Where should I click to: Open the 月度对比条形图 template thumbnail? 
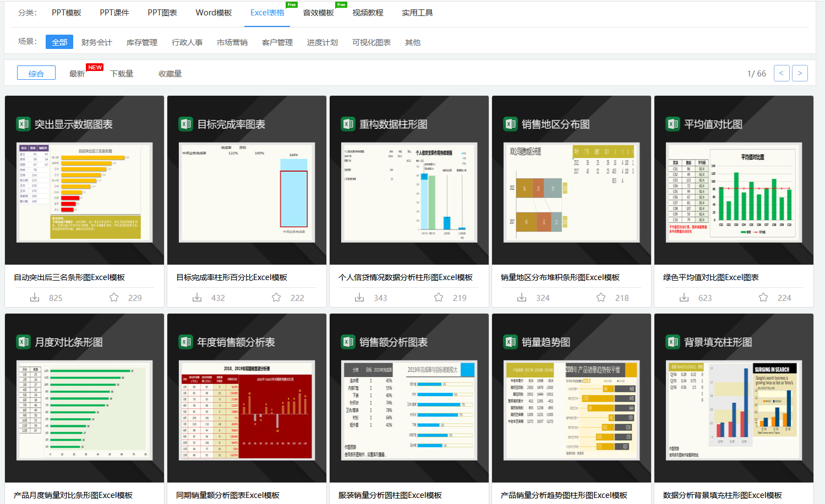[84, 409]
